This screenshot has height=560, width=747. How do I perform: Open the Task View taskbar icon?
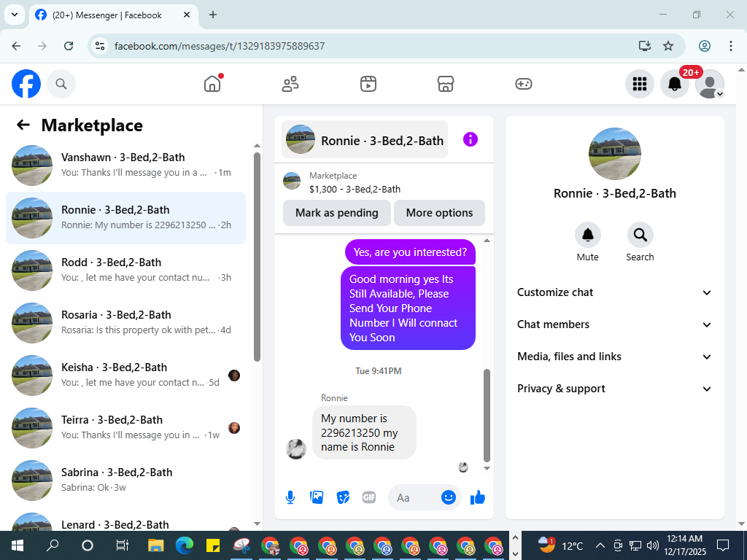click(x=123, y=545)
